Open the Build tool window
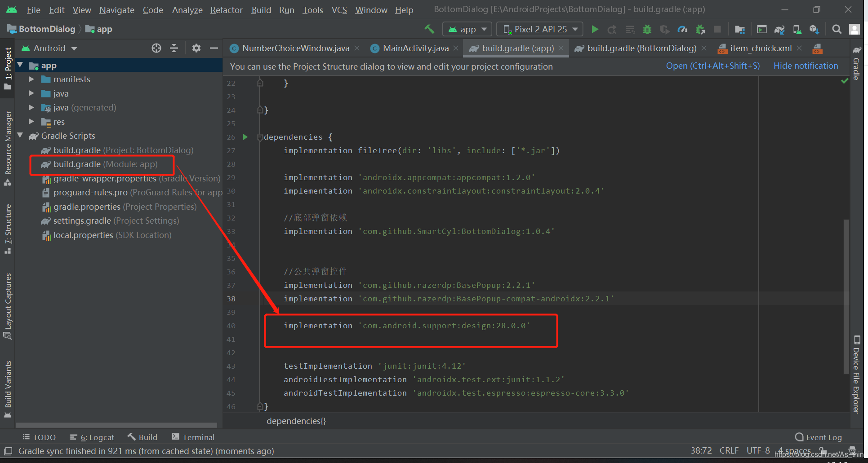Image resolution: width=868 pixels, height=463 pixels. (x=142, y=437)
